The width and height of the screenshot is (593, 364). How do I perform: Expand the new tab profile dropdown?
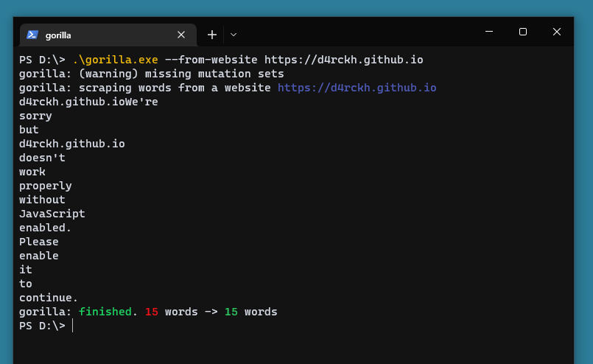[234, 35]
